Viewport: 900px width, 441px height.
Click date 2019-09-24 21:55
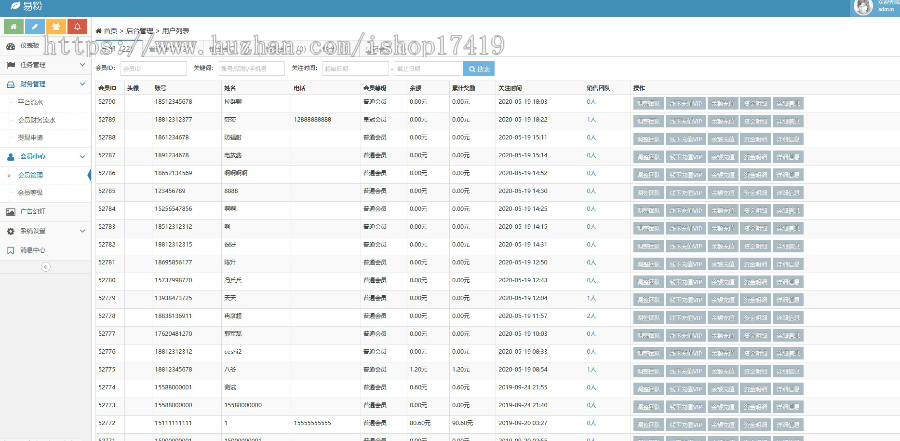523,388
